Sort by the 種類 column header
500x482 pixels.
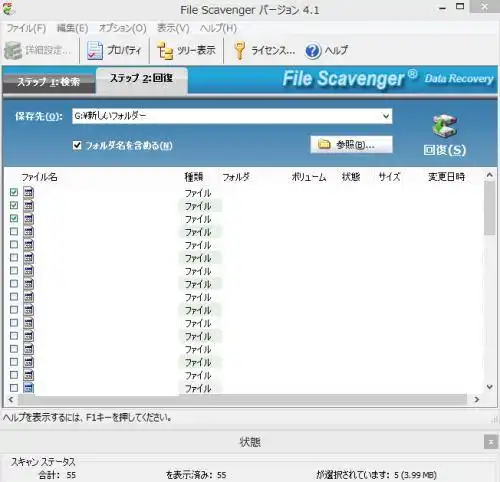pos(194,177)
